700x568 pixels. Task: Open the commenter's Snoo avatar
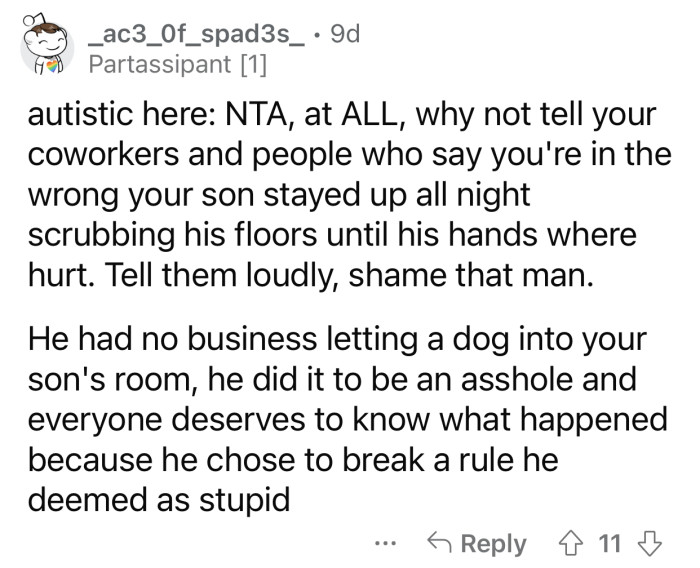click(x=45, y=45)
